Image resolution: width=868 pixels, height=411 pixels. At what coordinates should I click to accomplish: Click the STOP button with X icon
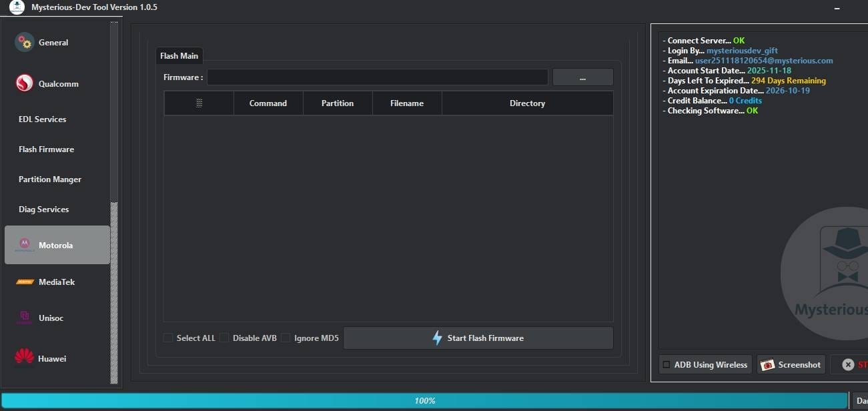click(849, 364)
